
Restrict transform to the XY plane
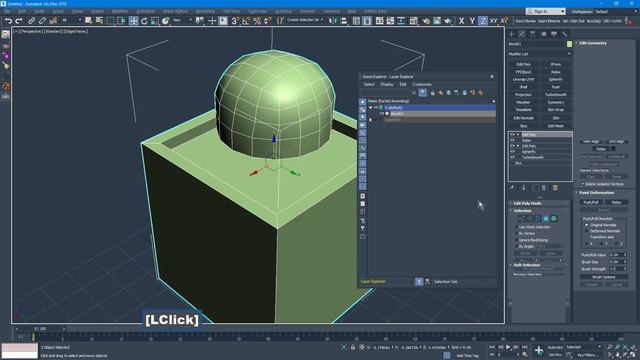point(493,20)
